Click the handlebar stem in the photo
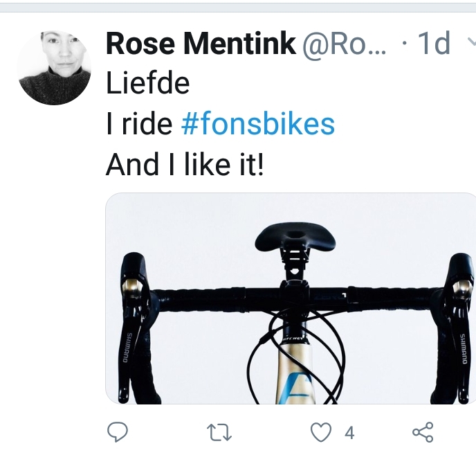 point(294,292)
